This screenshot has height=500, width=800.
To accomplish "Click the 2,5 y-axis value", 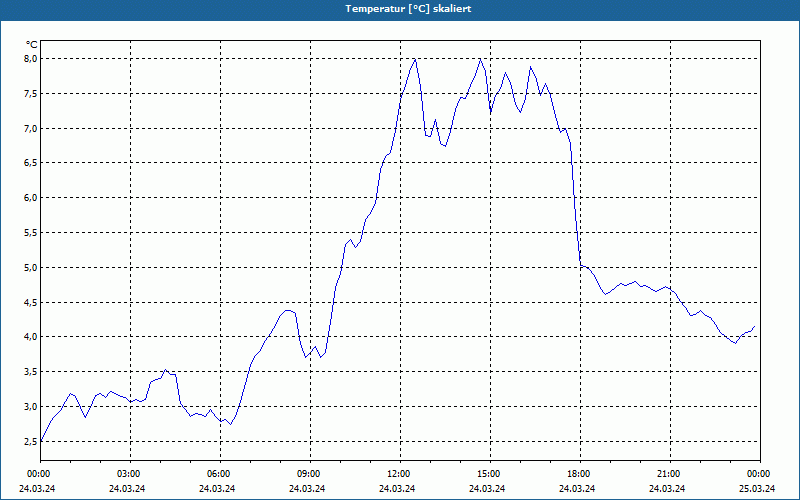I will coord(31,441).
